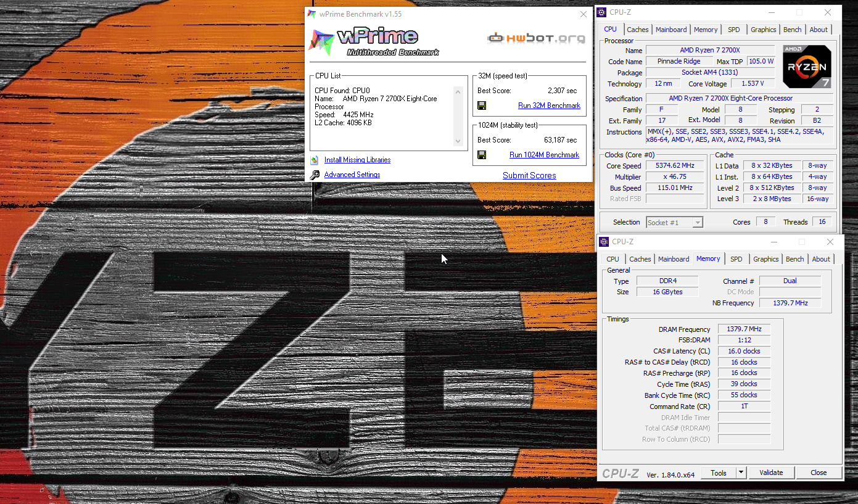Click the Command Rate value 1T
Image resolution: width=858 pixels, height=504 pixels.
point(744,406)
